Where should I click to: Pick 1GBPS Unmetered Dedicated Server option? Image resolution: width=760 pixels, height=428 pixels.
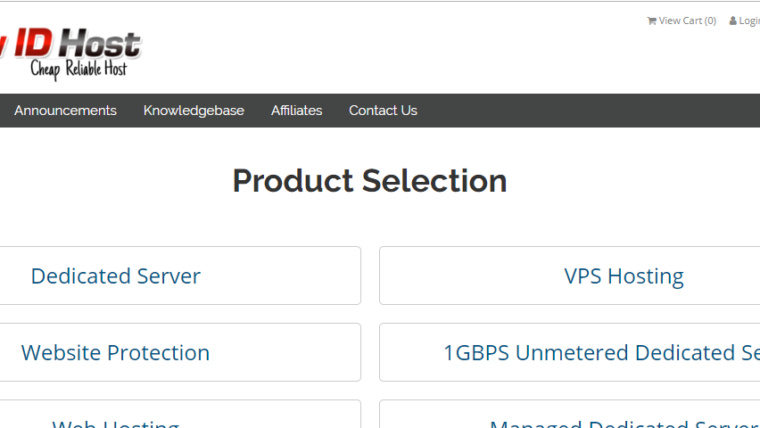tap(600, 353)
